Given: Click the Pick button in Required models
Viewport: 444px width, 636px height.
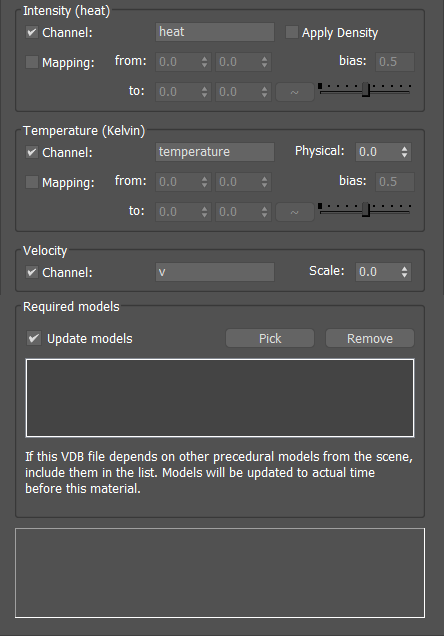Looking at the screenshot, I should (x=270, y=338).
